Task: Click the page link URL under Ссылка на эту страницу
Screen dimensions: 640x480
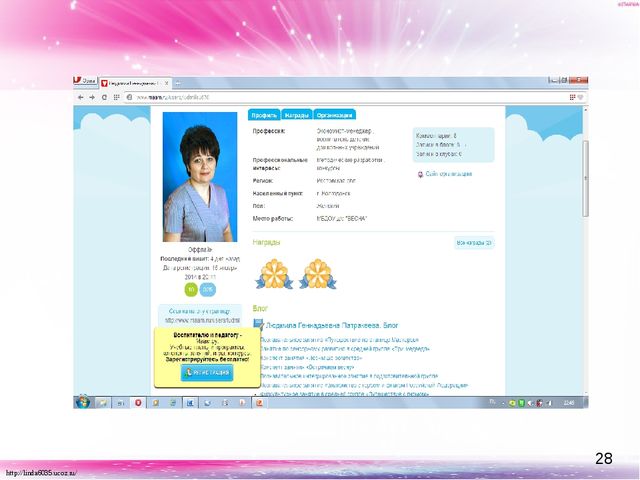Action: pyautogui.click(x=202, y=320)
